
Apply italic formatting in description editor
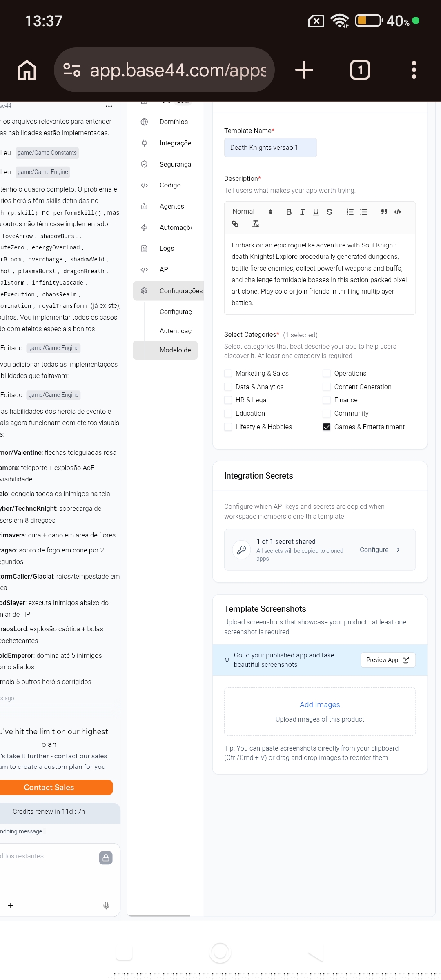pos(302,212)
